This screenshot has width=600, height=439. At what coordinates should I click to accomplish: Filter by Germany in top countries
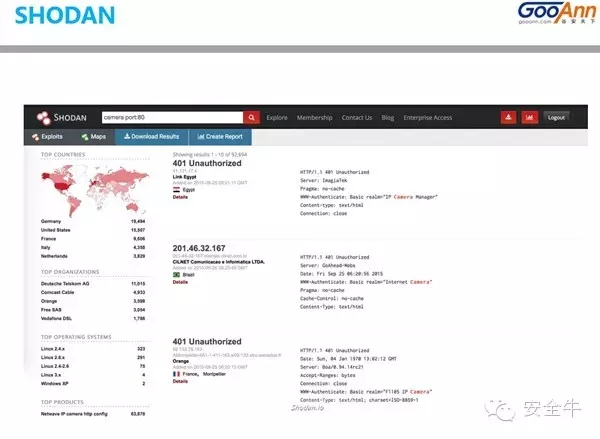(x=93, y=221)
